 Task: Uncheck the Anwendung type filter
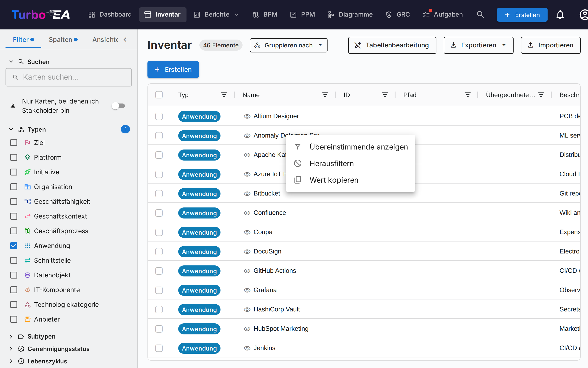(x=14, y=246)
